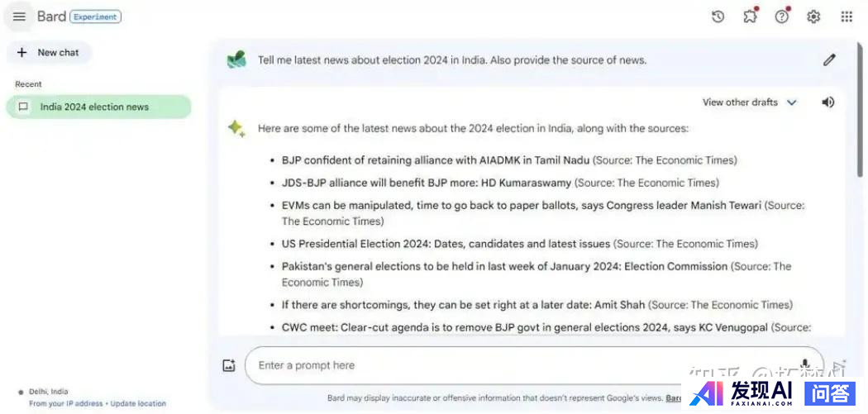Open Bard activity history icon

(x=718, y=17)
